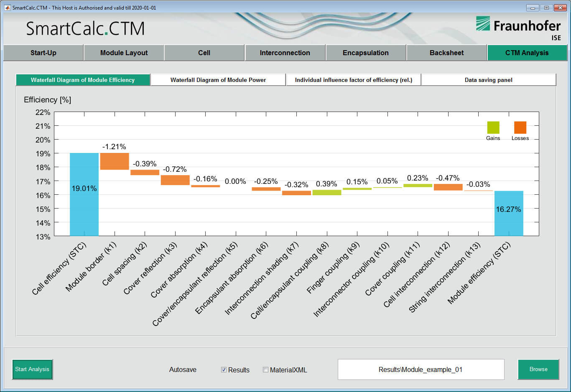Click the Finger coupling (k9) axis label
Screen dimensions: 571x392
click(333, 267)
